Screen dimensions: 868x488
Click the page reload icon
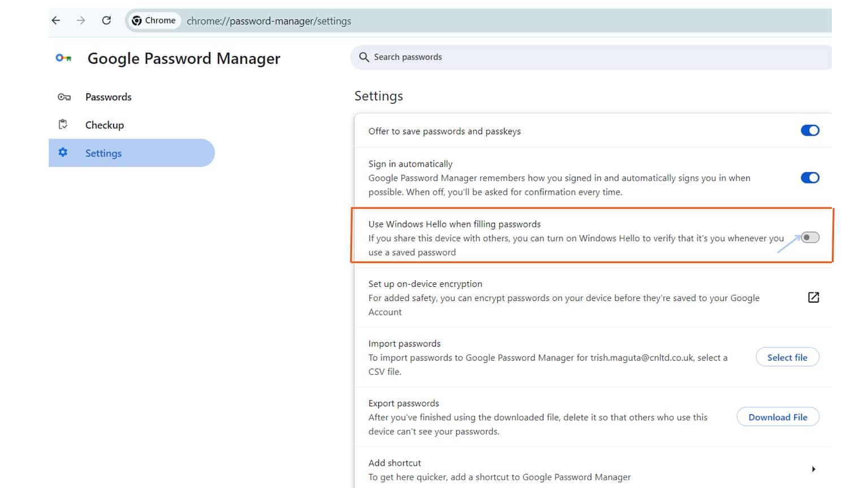(x=106, y=20)
